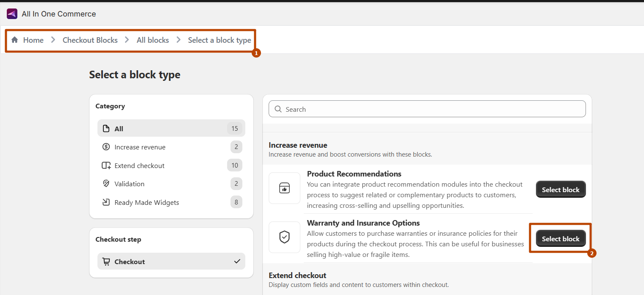Screen dimensions: 644x295
Task: Click the All In One Commerce logo icon
Action: (x=12, y=14)
